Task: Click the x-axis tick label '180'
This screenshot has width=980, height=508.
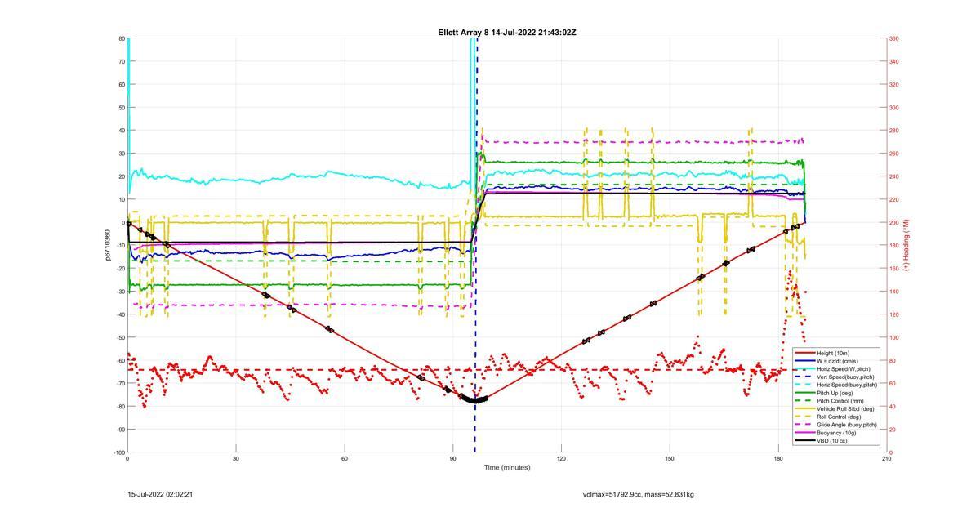Action: tap(778, 458)
